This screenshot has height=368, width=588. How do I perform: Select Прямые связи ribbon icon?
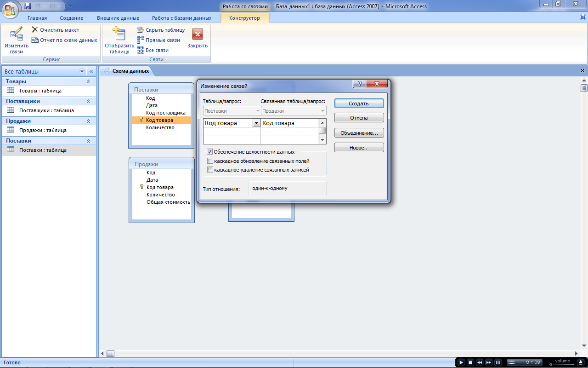(141, 40)
